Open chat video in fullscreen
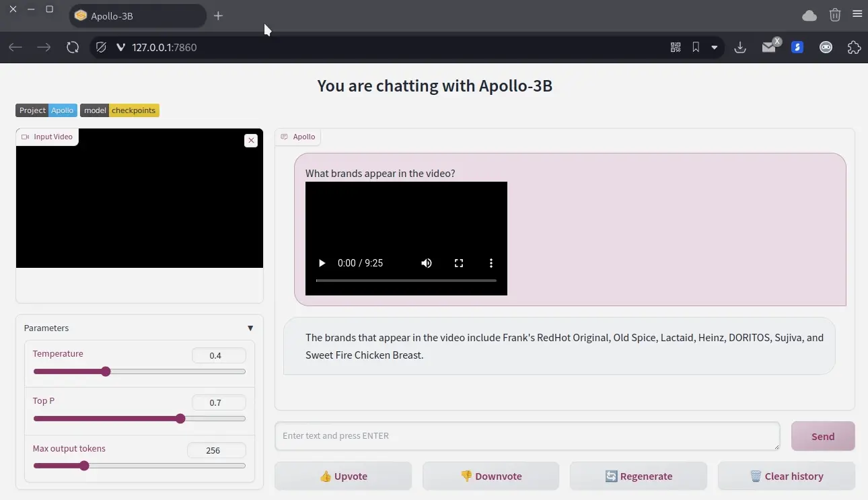The height and width of the screenshot is (500, 868). [x=459, y=263]
